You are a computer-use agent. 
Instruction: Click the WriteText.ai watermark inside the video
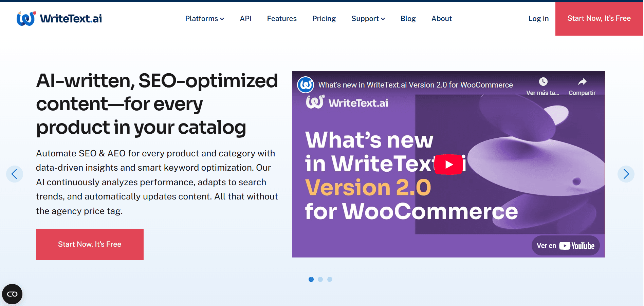(347, 103)
